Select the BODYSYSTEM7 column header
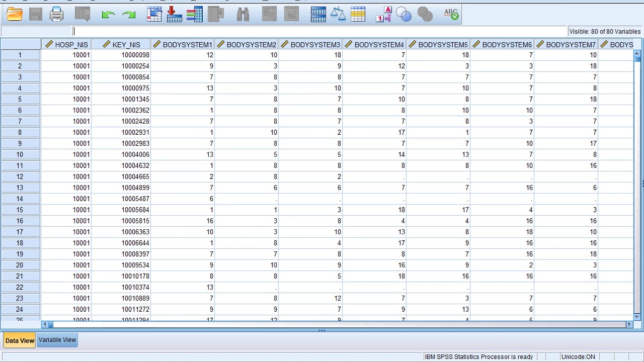The image size is (644, 362). (566, 45)
